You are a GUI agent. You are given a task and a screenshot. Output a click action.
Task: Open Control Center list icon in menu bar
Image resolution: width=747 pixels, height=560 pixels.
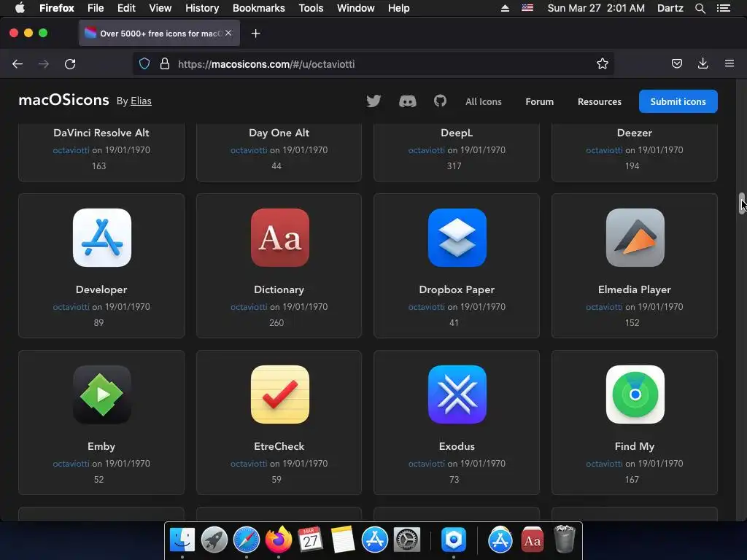click(723, 8)
